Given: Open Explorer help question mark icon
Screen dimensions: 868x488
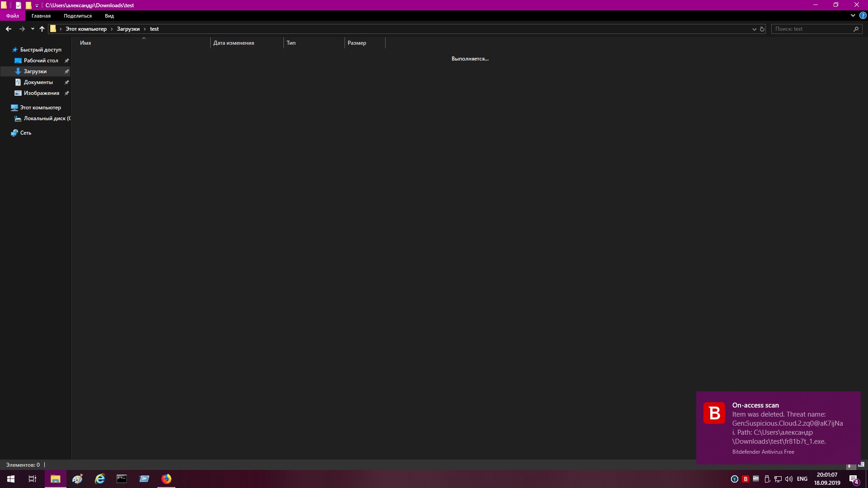Looking at the screenshot, I should (863, 15).
